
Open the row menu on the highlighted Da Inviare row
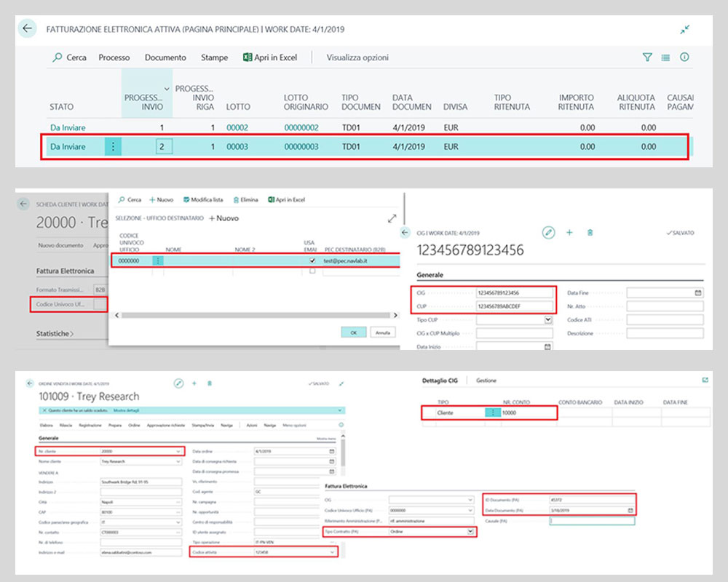pyautogui.click(x=113, y=147)
